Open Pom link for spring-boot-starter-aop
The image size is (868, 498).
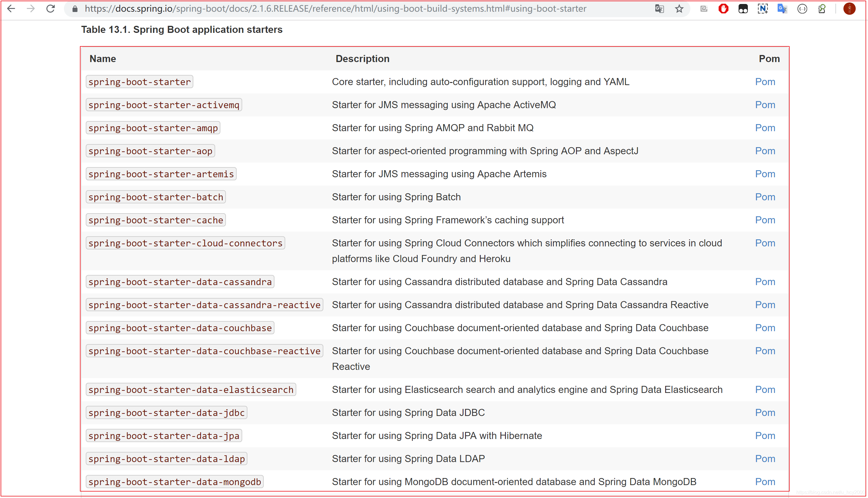[765, 151]
